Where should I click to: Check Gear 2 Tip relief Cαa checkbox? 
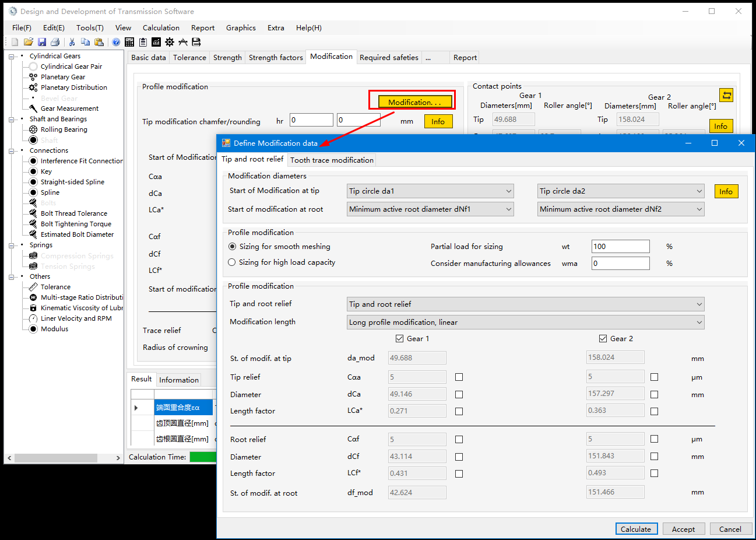pyautogui.click(x=654, y=377)
